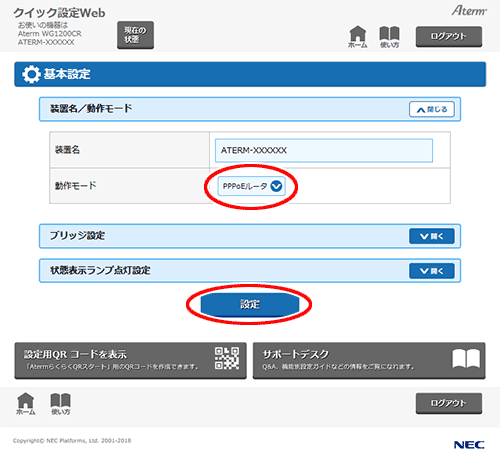Expand the ブリッジ設定 section with 開く
The image size is (500, 459).
(x=432, y=236)
